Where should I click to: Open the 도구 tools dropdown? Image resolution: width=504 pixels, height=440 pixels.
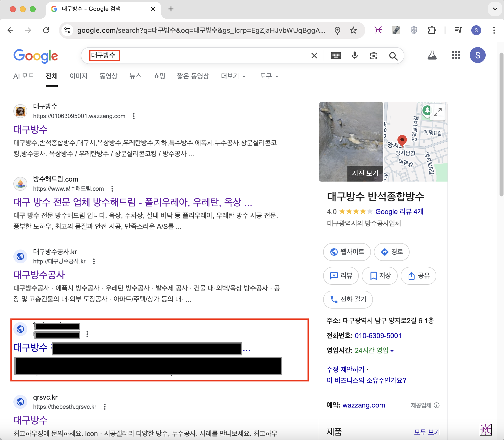pos(269,76)
